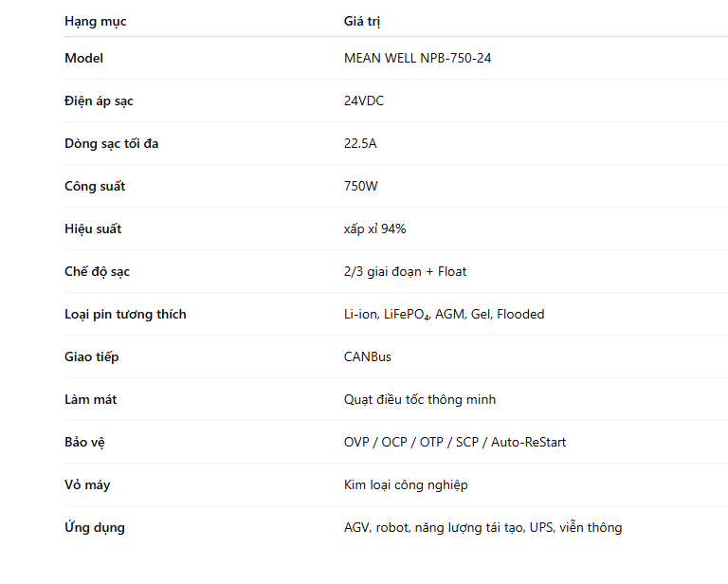Screen dimensions: 728x584
Task: Click the "xấp xỉ 94%" efficiency value
Action: 374,228
